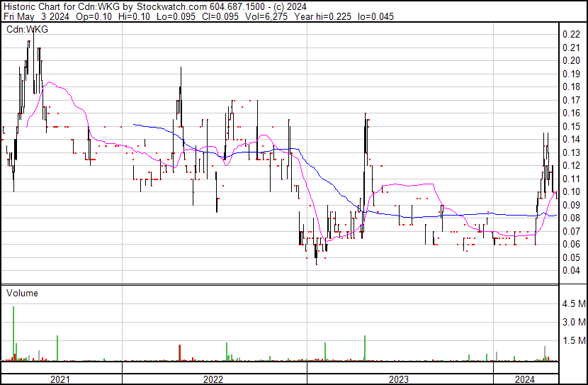Screen dimensions: 588x385
Task: Click the 0.21 price axis label
Action: click(x=571, y=48)
